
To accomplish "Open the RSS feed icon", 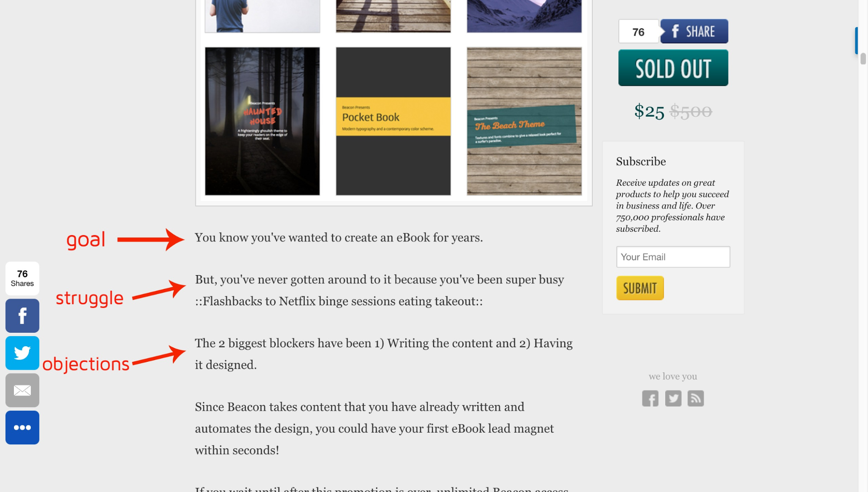I will pyautogui.click(x=696, y=398).
